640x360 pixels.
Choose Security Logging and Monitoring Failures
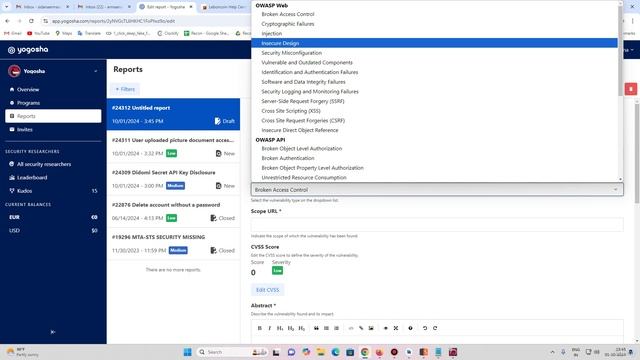click(434, 91)
